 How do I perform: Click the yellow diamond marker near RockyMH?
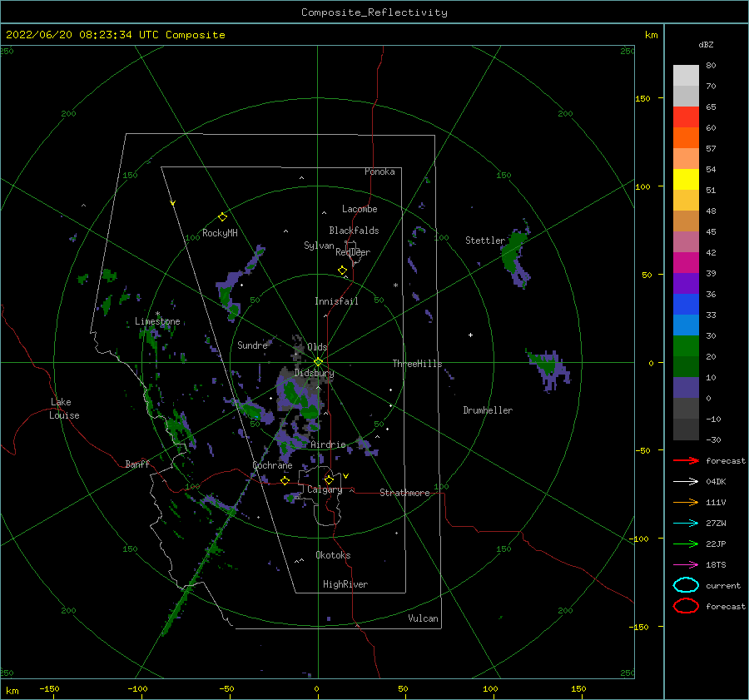[222, 217]
